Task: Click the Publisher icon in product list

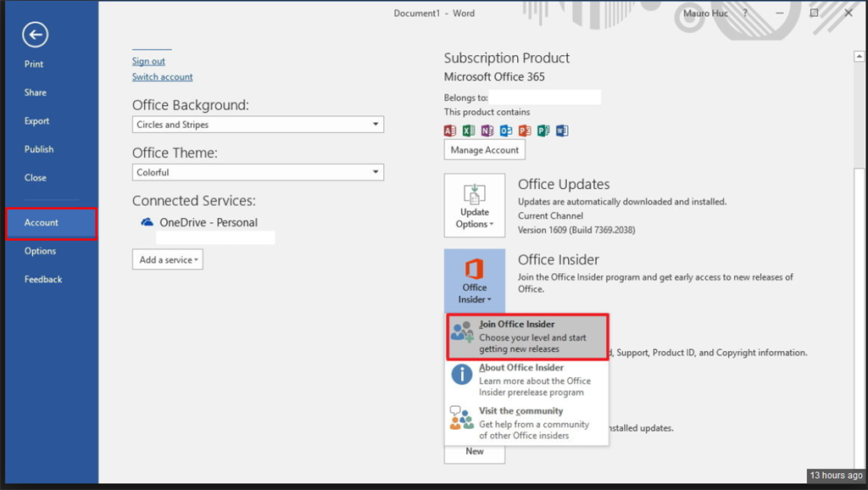Action: coord(543,131)
